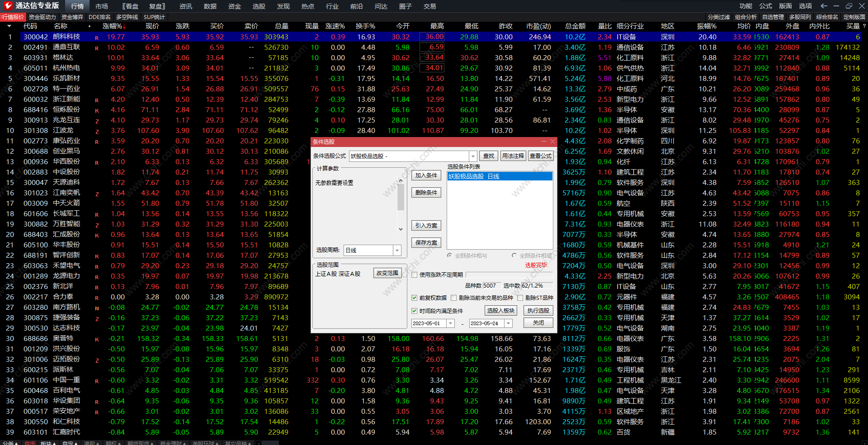The width and height of the screenshot is (868, 445).
Task: Open the 公式 menu
Action: click(765, 6)
